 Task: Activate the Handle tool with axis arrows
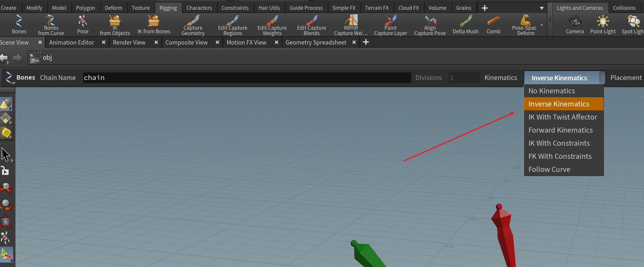pyautogui.click(x=6, y=255)
